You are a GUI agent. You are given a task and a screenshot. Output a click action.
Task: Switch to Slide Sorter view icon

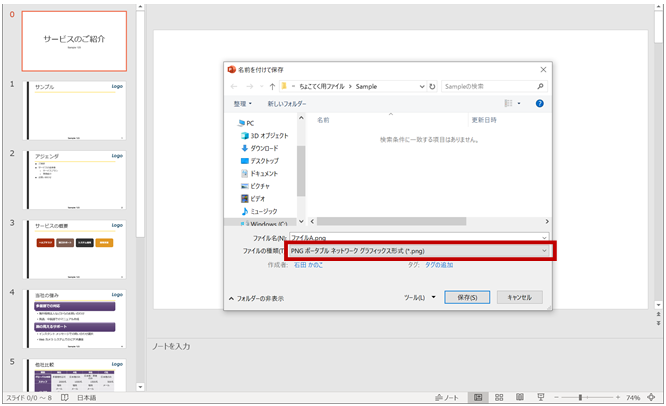click(499, 397)
